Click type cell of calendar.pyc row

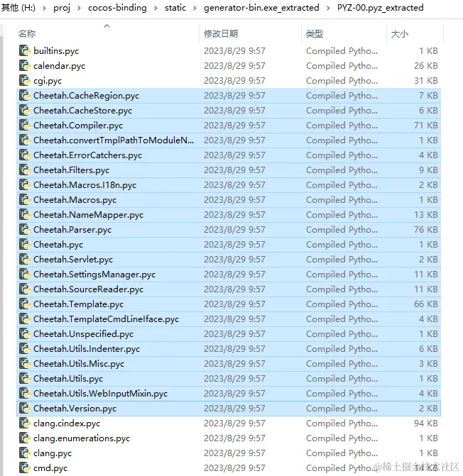(x=342, y=65)
